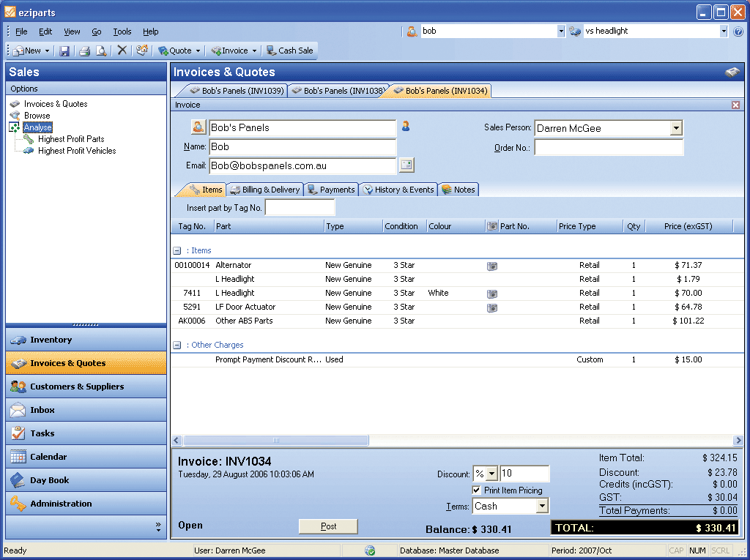The image size is (750, 560).
Task: Open the Invoice dropdown in toolbar
Action: pos(254,51)
